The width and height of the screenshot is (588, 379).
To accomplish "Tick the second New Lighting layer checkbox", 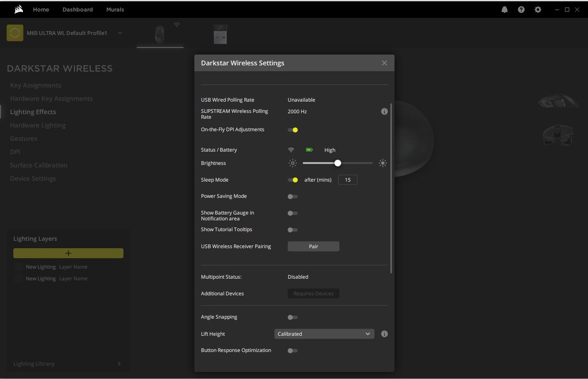I will click(x=18, y=279).
